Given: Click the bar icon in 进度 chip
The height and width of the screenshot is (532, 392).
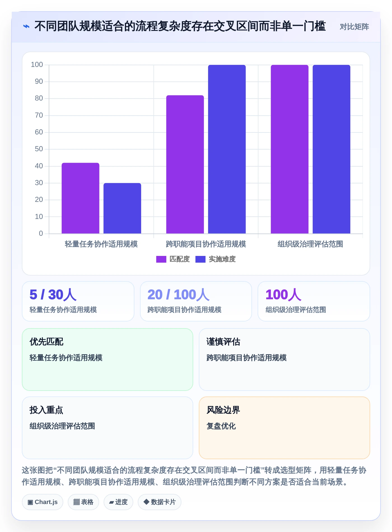Looking at the screenshot, I should coord(111,503).
